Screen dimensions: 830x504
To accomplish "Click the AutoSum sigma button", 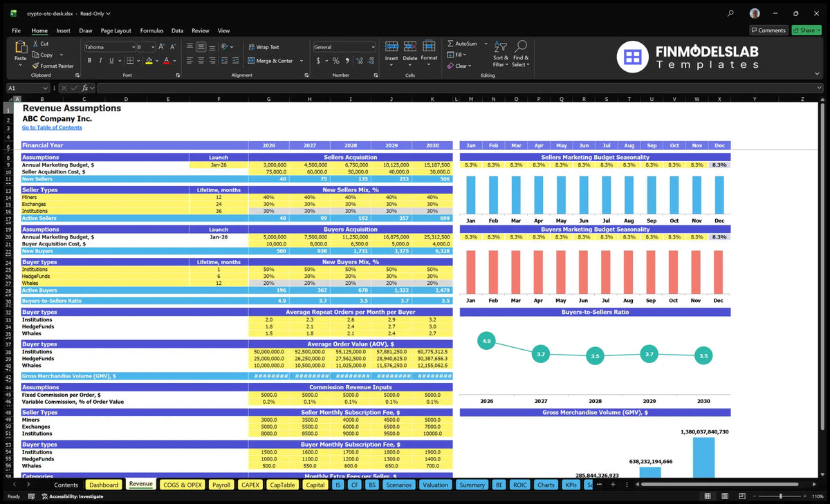I will click(463, 44).
